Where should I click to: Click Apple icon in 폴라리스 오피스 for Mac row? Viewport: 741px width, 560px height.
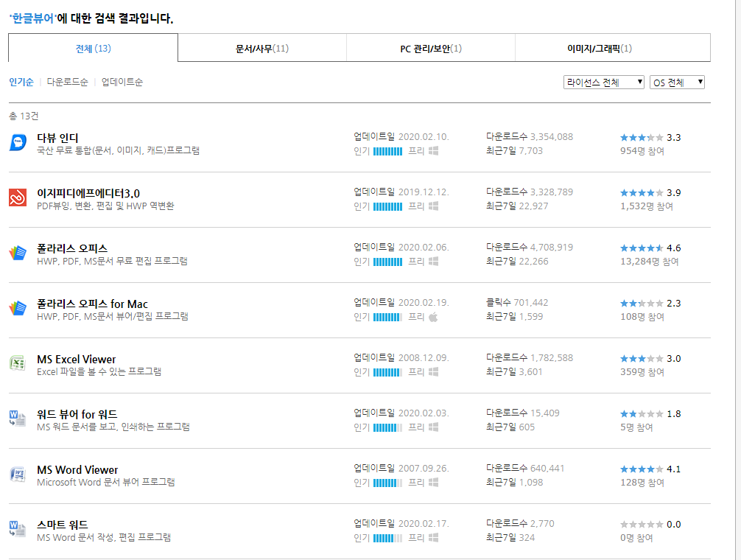click(x=433, y=317)
